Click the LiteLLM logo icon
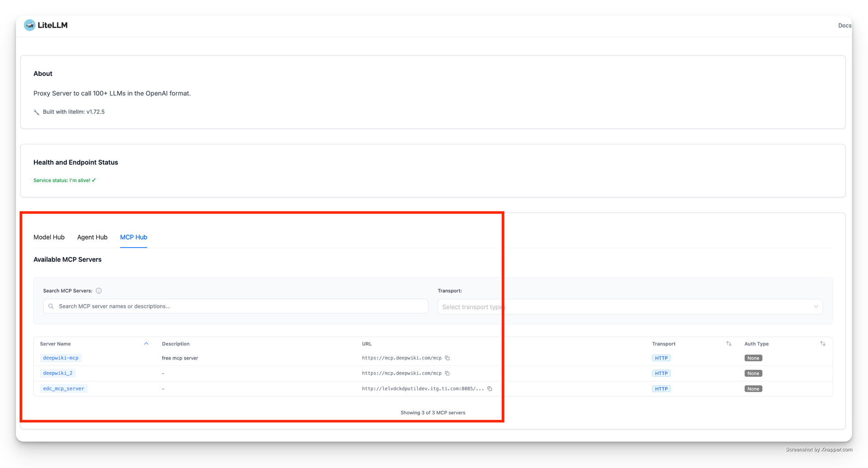This screenshot has height=468, width=868. pos(29,25)
